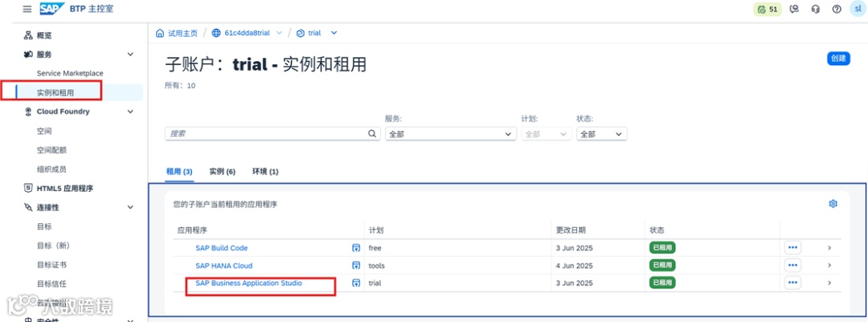Screen dimensions: 868x322
Task: Click the HTML5 应用程序 sidebar icon
Action: (28, 188)
